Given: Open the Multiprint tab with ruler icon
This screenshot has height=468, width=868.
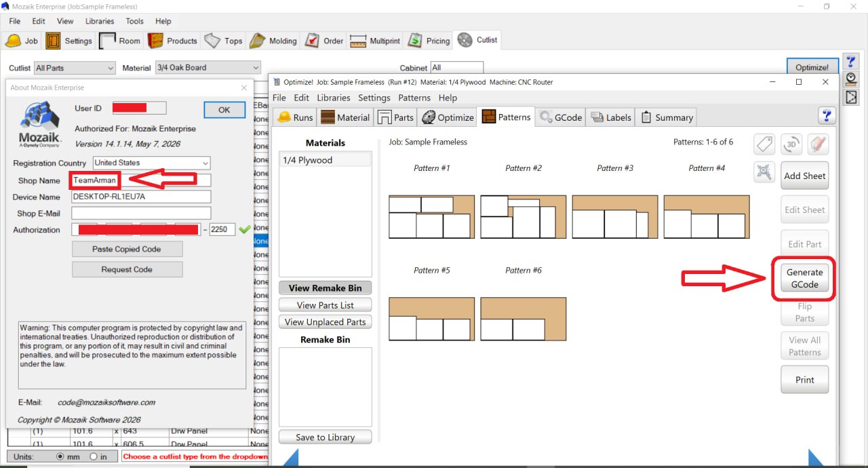Looking at the screenshot, I should click(x=375, y=41).
